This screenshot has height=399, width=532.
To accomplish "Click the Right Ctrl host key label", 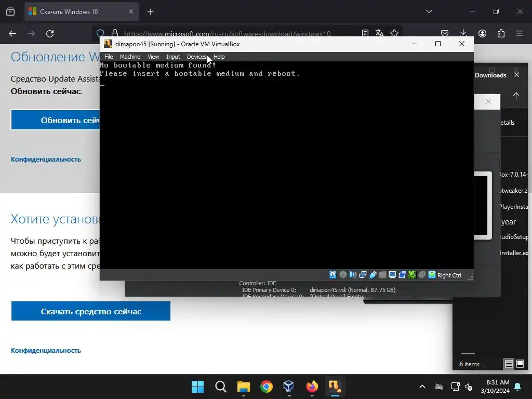I will (449, 275).
